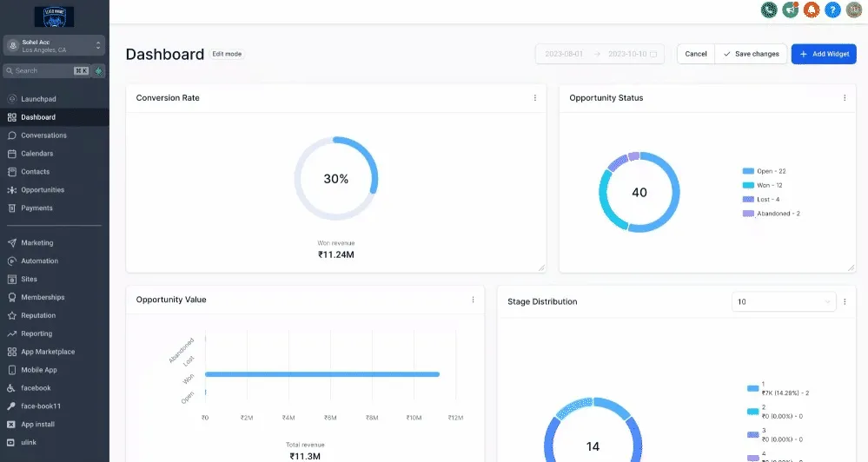Open the megaphone announcements icon
Image resolution: width=868 pixels, height=462 pixels.
click(790, 10)
